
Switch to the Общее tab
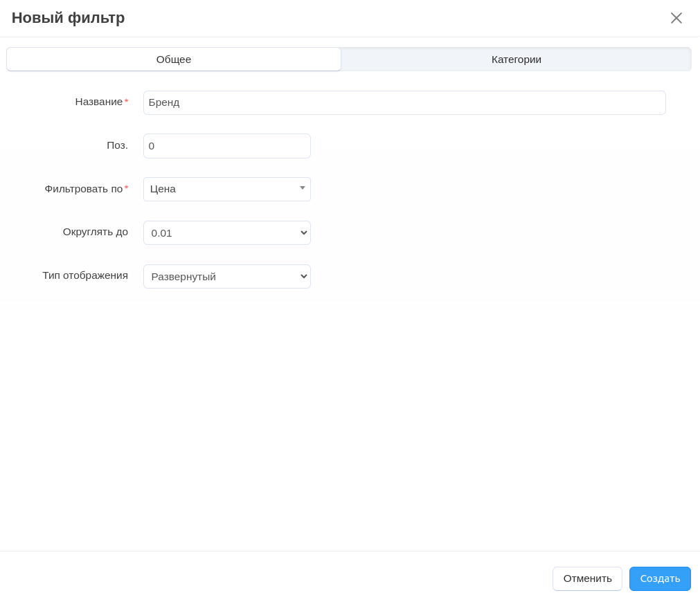click(174, 60)
